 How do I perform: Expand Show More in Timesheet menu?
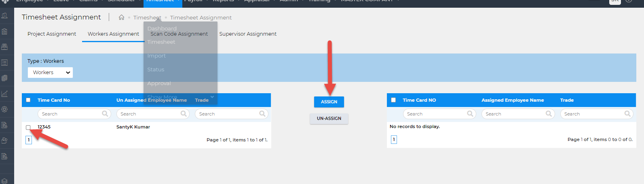coord(181,97)
